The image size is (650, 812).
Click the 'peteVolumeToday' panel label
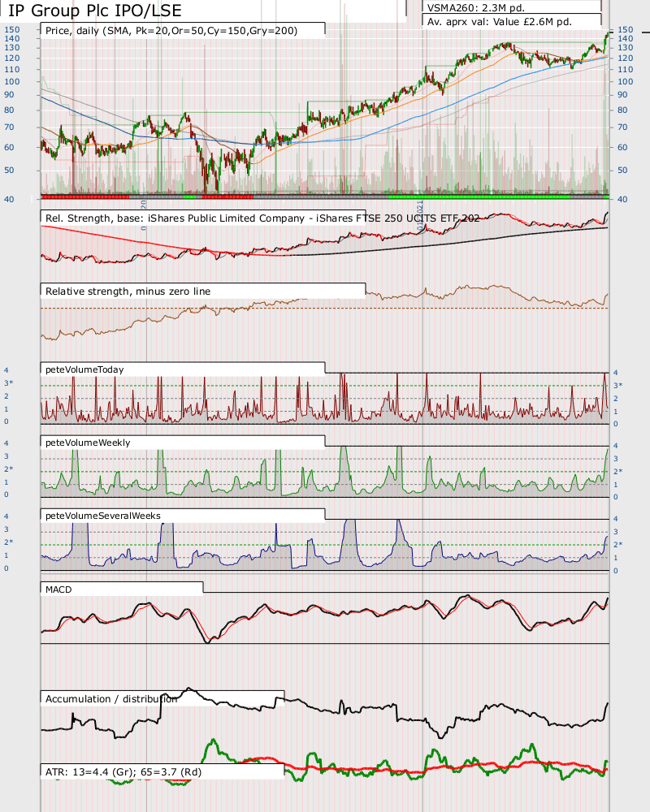coord(84,369)
